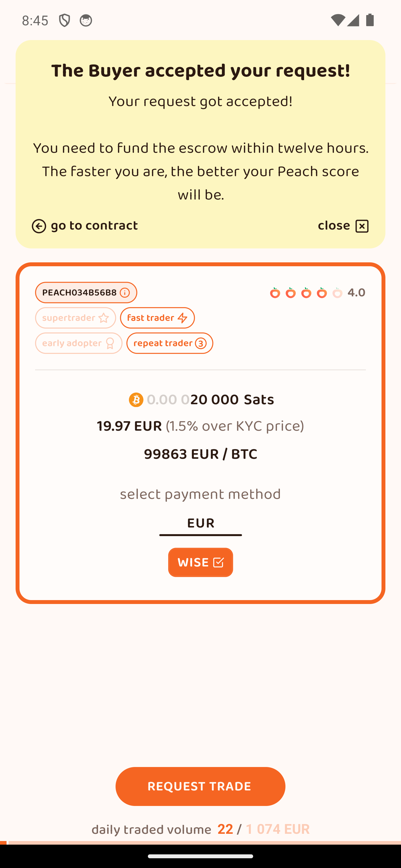The width and height of the screenshot is (401, 868).
Task: Tap the lightning icon on fast trader badge
Action: (x=182, y=318)
